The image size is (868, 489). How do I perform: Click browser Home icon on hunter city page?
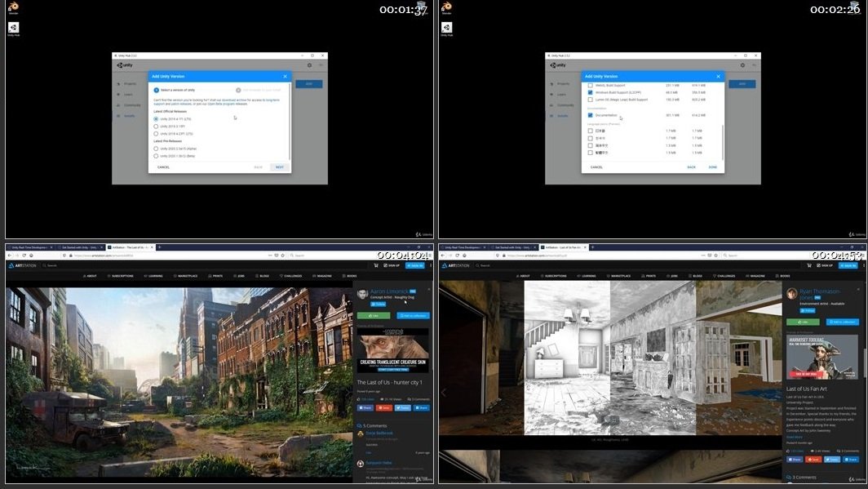pos(31,256)
